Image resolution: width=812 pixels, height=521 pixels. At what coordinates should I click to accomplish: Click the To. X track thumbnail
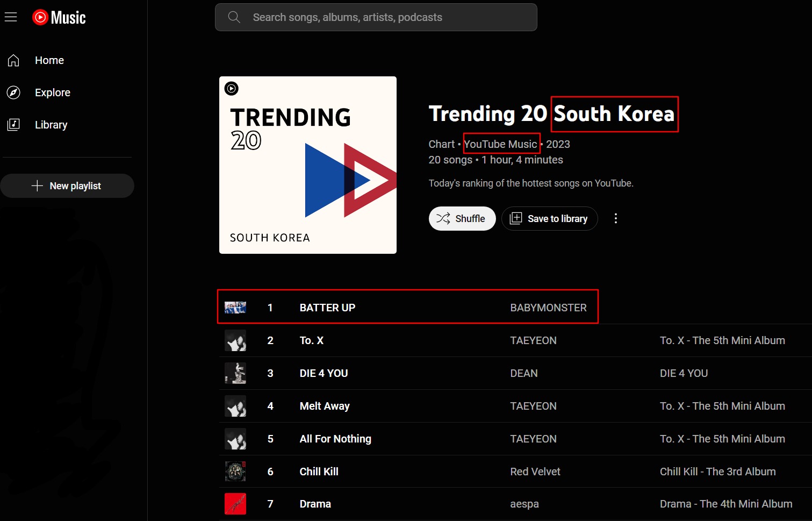click(235, 340)
